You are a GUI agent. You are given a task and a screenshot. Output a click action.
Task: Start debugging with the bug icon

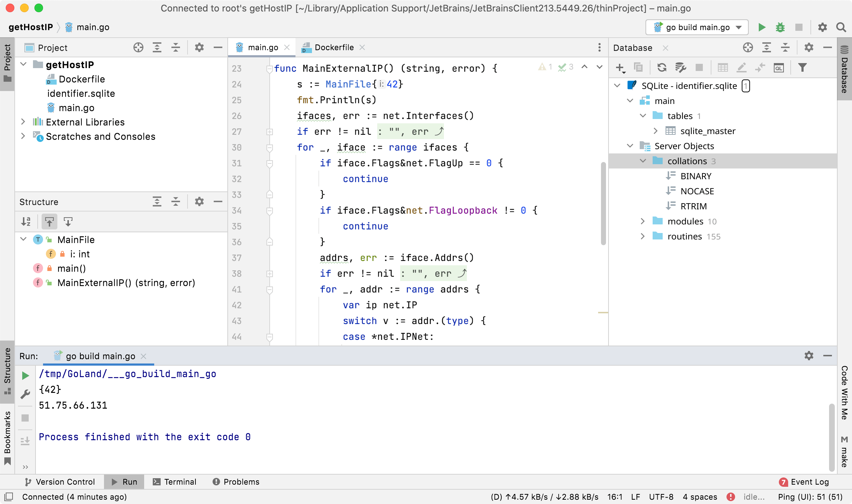pos(780,27)
